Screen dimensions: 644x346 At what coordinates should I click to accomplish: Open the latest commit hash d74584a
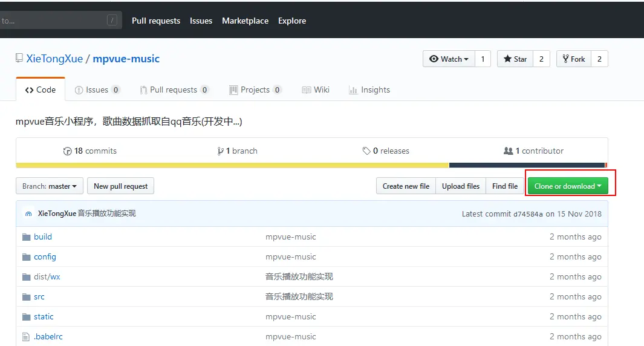(528, 214)
